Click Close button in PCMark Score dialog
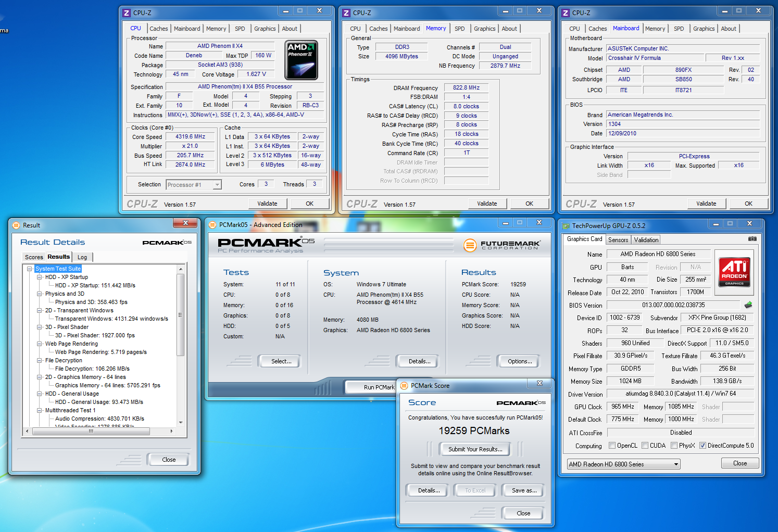 (x=523, y=513)
